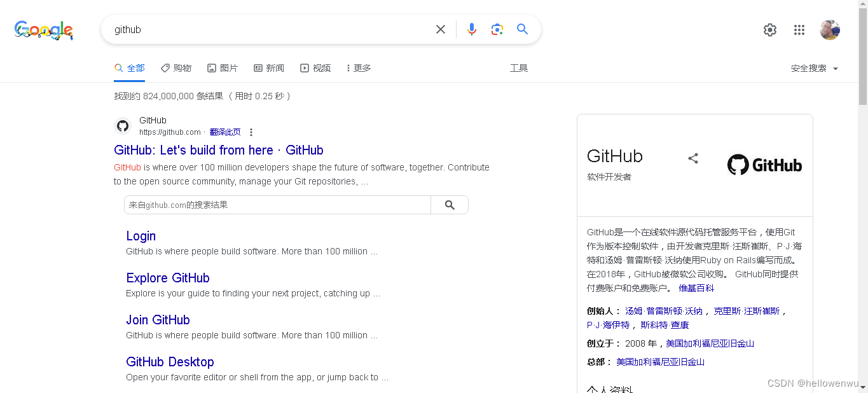Expand the 安全搜索 dropdown
Viewport: 868px width, 393px height.
pos(815,68)
